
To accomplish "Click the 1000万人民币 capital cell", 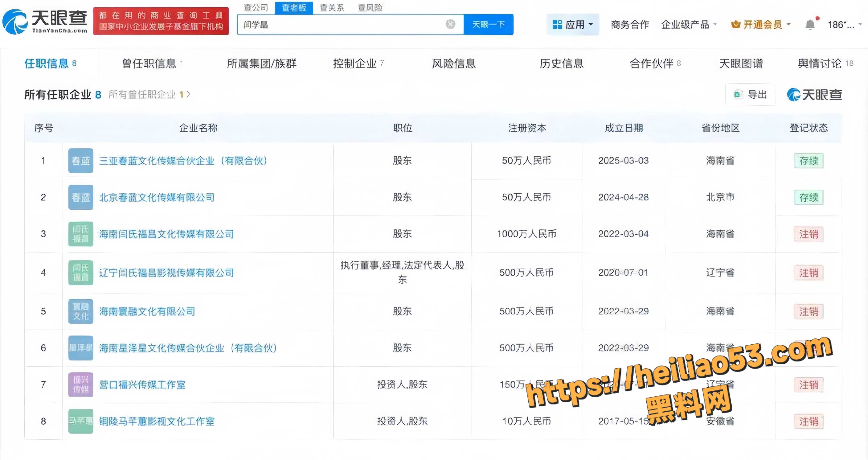I will click(x=527, y=234).
